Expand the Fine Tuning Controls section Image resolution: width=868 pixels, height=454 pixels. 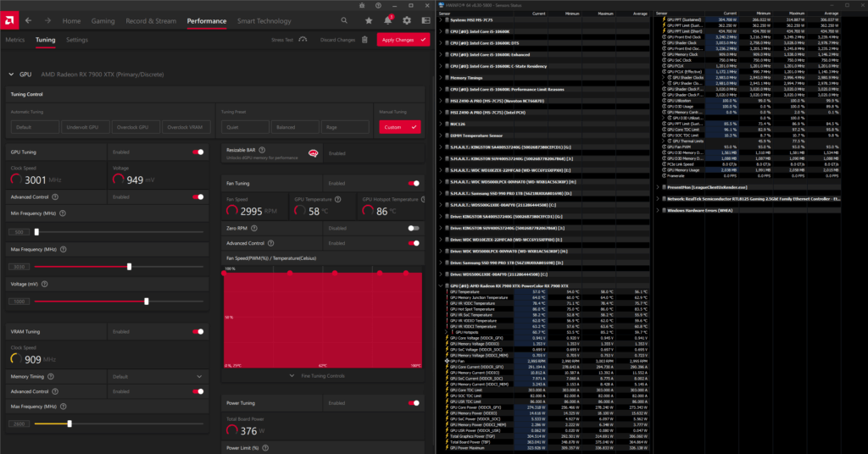(x=317, y=376)
